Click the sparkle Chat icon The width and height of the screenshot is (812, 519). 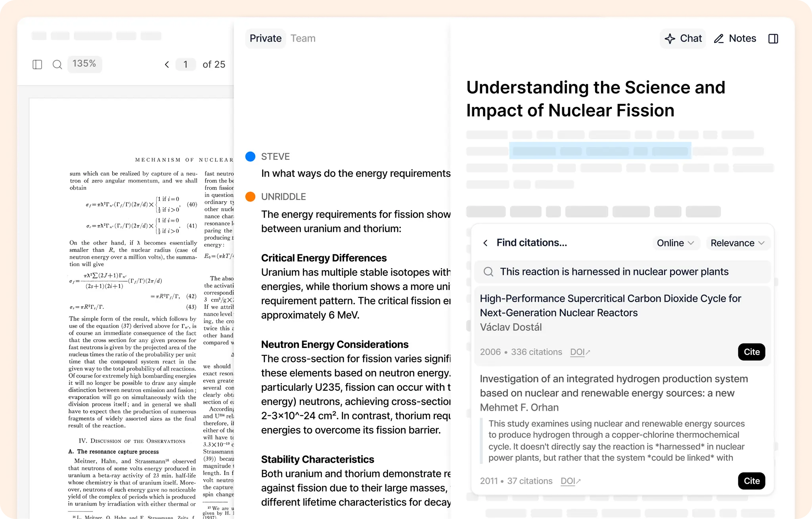670,39
